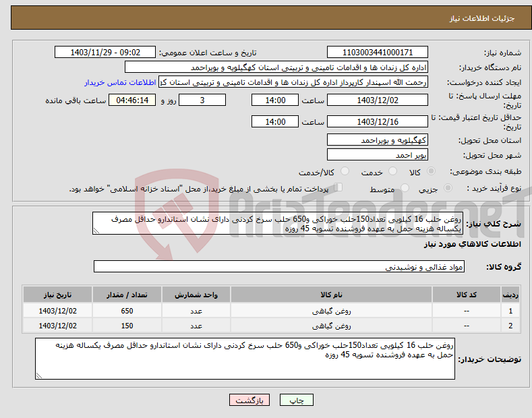Click the price validity date 1403/12/16 field
532x418 pixels.
click(x=378, y=121)
